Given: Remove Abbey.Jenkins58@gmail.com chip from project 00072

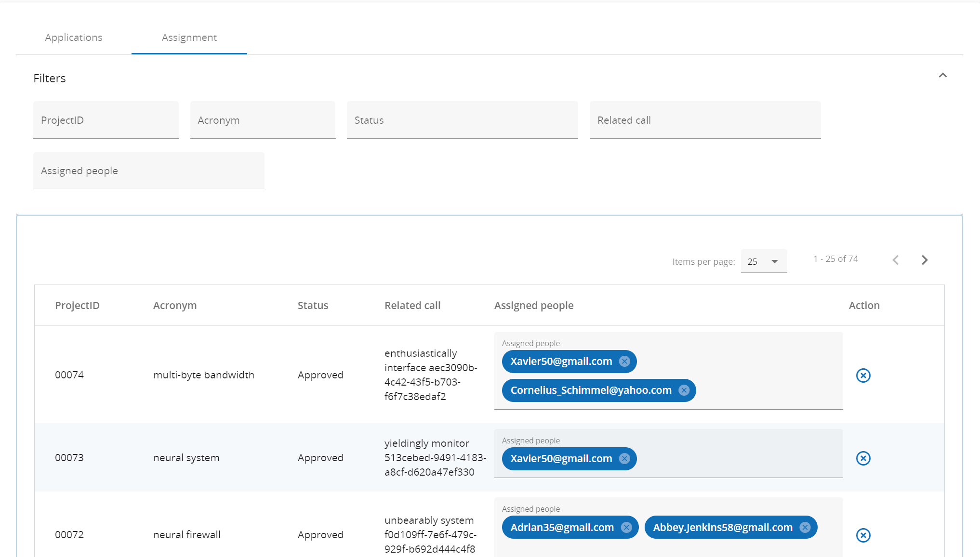Looking at the screenshot, I should click(x=805, y=528).
